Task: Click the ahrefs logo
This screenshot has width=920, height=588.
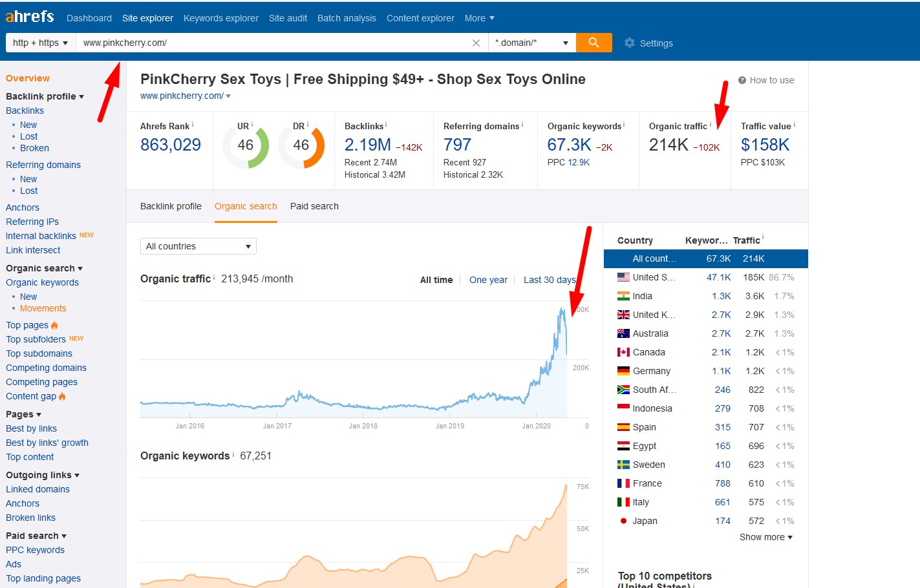Action: pyautogui.click(x=30, y=17)
